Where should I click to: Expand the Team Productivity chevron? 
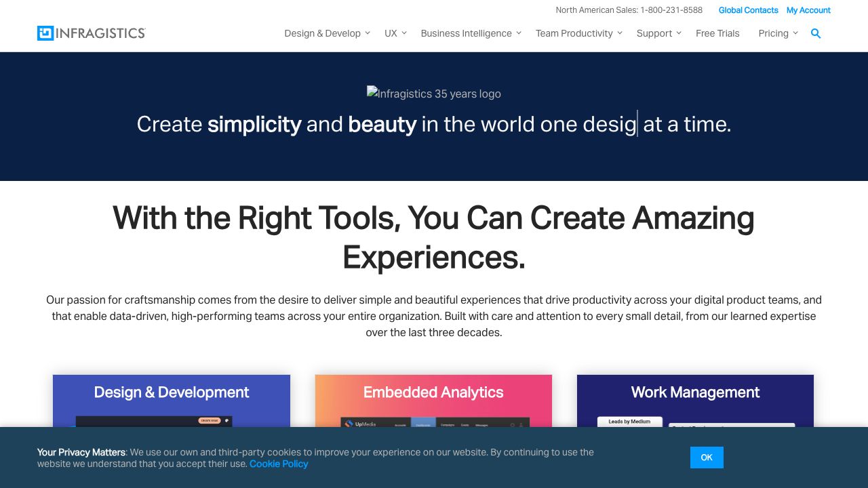pos(620,33)
